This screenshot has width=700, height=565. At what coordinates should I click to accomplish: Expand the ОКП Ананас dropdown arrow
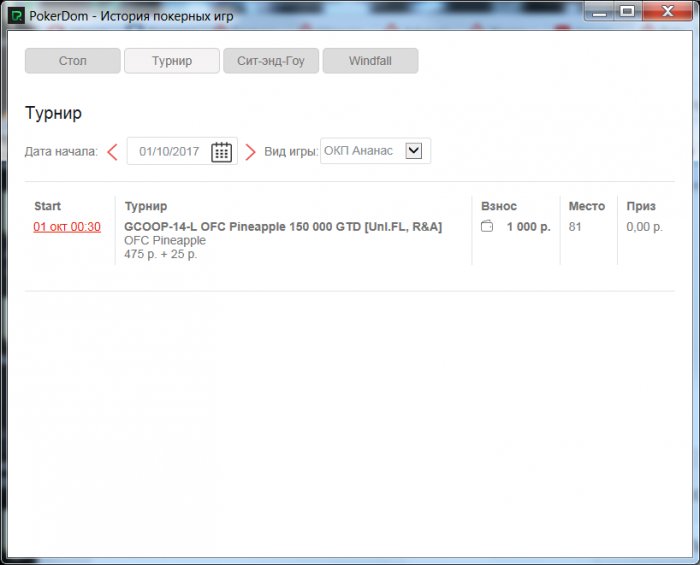(x=414, y=150)
